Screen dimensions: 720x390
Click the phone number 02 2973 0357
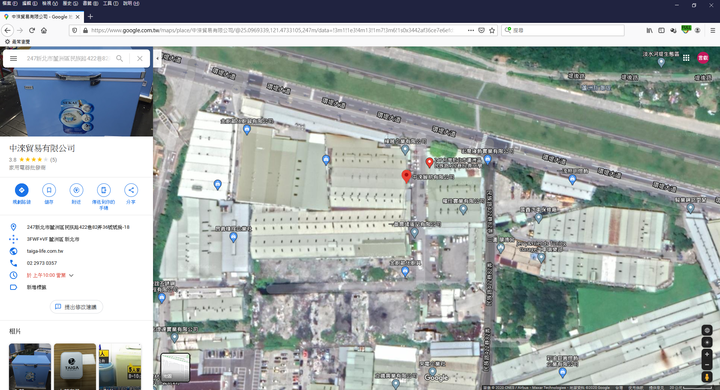(x=42, y=263)
